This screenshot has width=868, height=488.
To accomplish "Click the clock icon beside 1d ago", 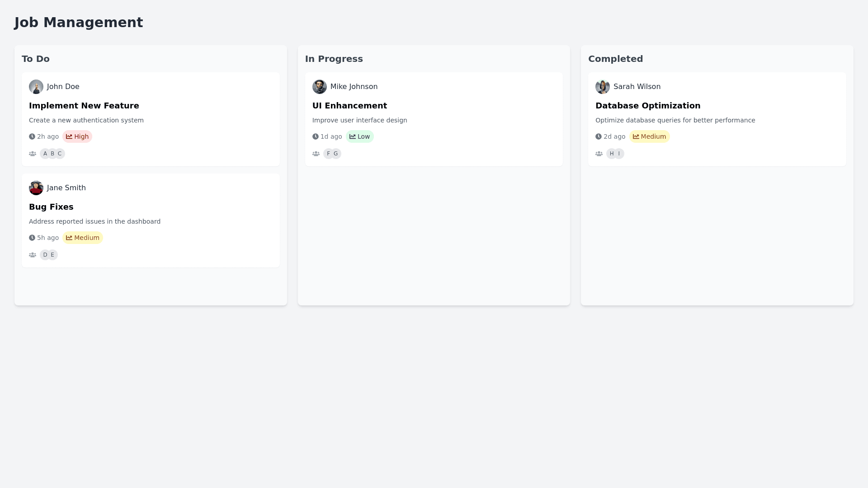I will tap(316, 136).
